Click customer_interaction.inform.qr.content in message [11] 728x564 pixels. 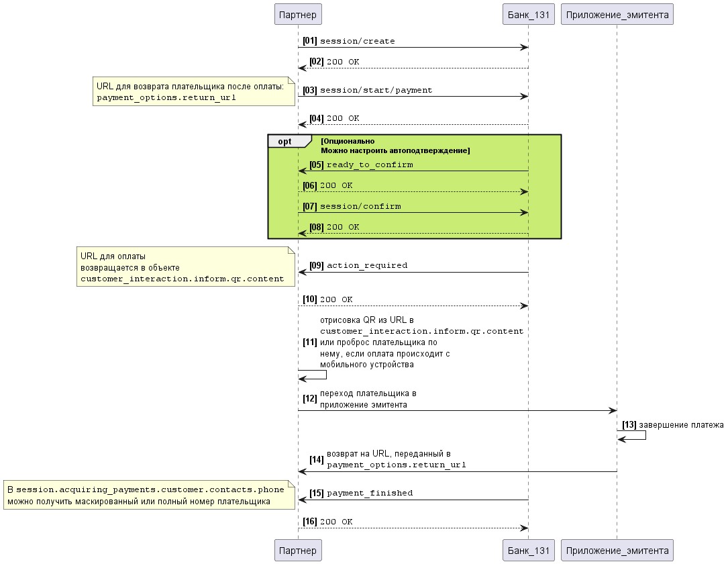tap(421, 331)
